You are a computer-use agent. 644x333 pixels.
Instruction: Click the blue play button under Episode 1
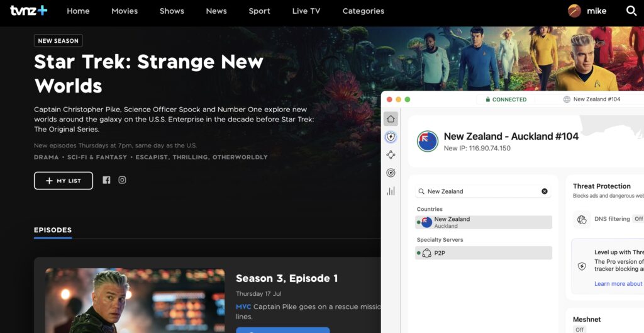click(282, 330)
